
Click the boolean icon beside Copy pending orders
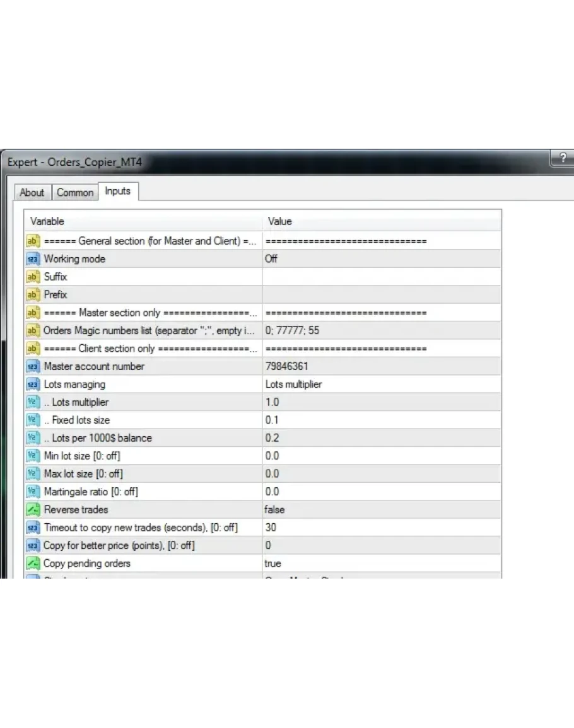click(33, 563)
